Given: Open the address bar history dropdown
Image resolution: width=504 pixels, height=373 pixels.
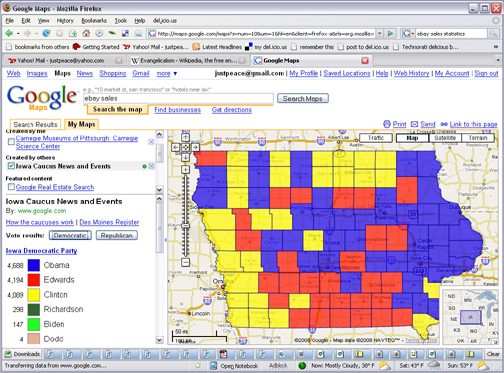Looking at the screenshot, I should coord(379,33).
